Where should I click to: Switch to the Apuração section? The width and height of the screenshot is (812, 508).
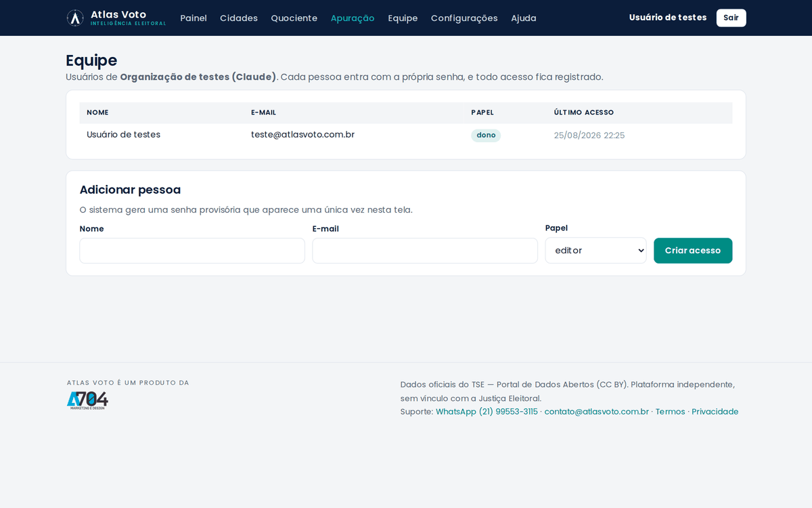pos(353,18)
